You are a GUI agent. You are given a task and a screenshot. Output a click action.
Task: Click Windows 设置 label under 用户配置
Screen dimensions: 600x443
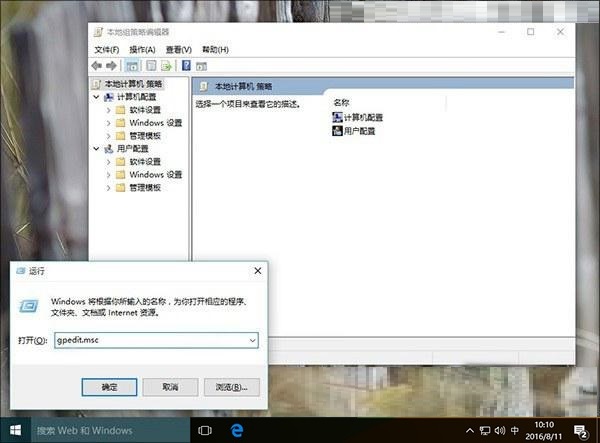(x=156, y=175)
